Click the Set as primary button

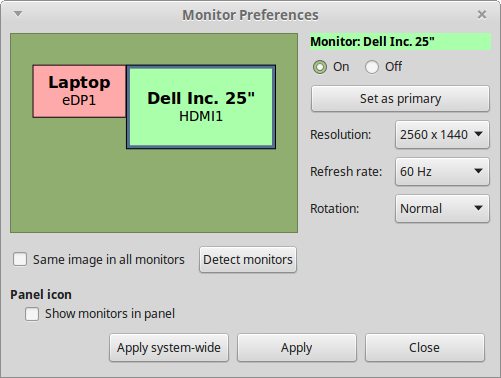(400, 99)
